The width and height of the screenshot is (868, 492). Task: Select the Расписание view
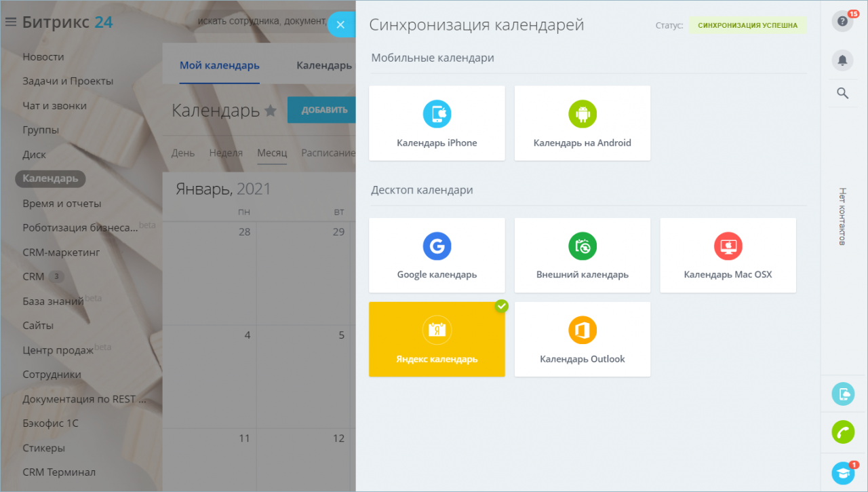click(328, 153)
